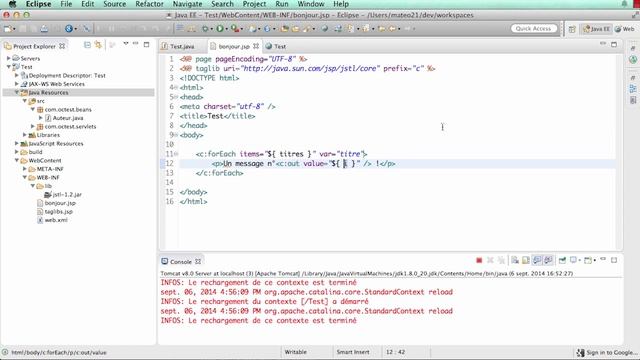Click the Sign in to Google icon

580,353
